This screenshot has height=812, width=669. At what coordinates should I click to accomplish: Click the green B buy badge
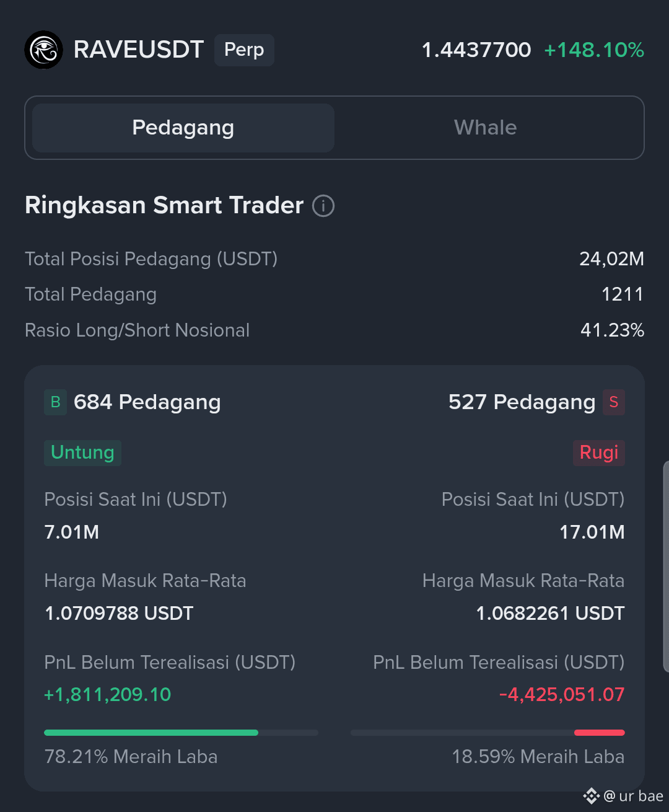(x=55, y=402)
